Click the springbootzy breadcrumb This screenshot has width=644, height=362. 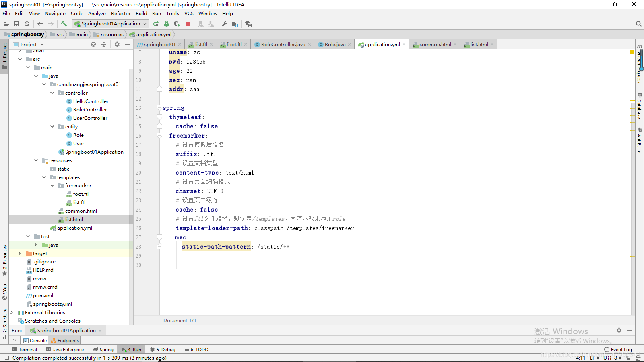click(24, 35)
